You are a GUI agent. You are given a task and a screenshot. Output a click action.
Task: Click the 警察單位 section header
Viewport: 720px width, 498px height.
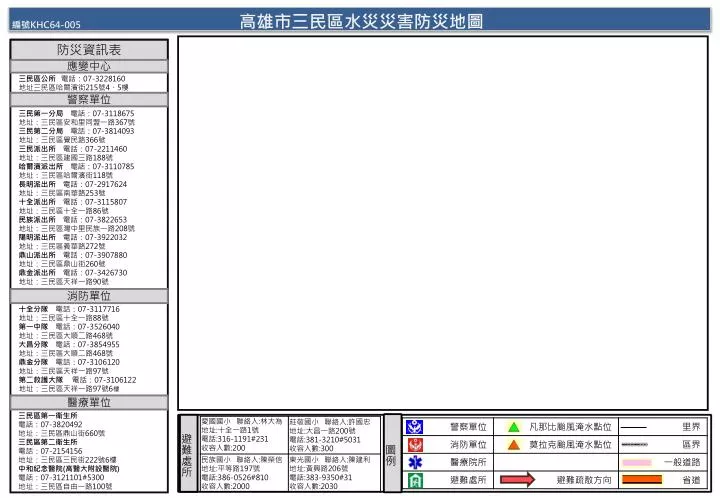[89, 100]
